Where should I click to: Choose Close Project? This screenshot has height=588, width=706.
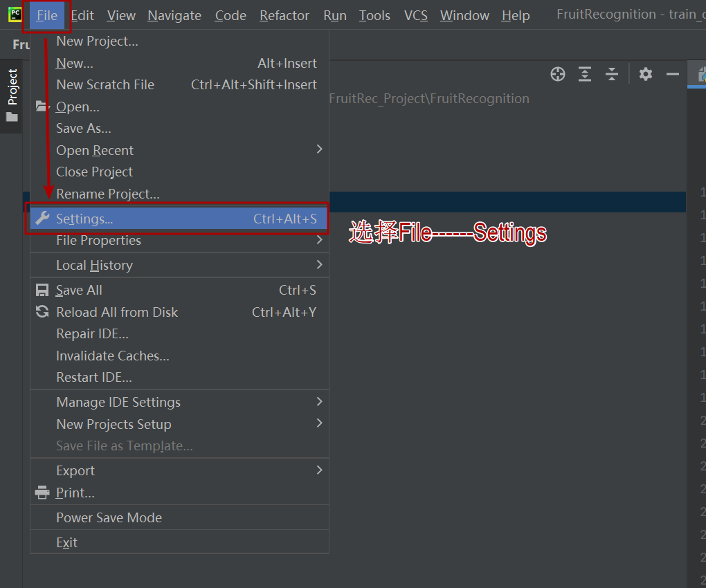tap(179, 172)
